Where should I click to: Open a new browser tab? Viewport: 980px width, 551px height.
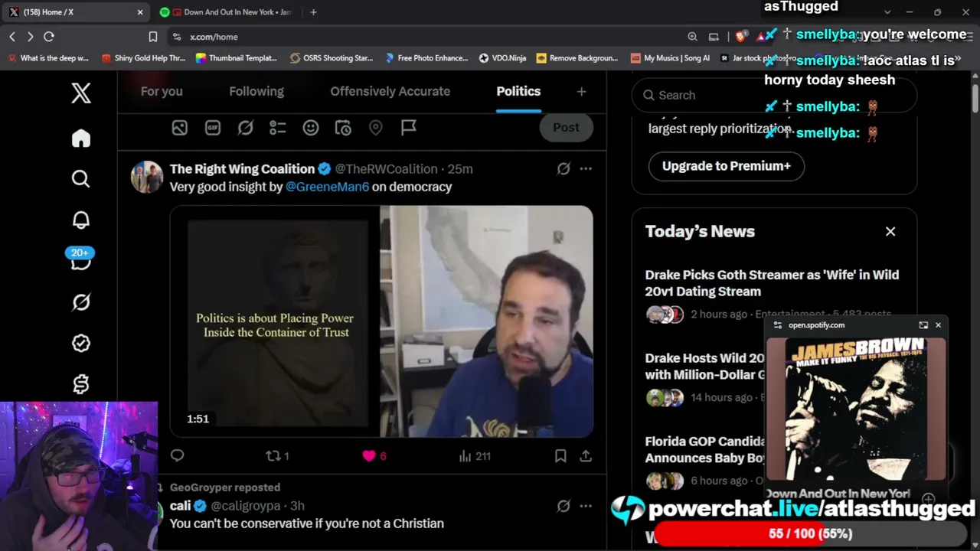coord(313,12)
